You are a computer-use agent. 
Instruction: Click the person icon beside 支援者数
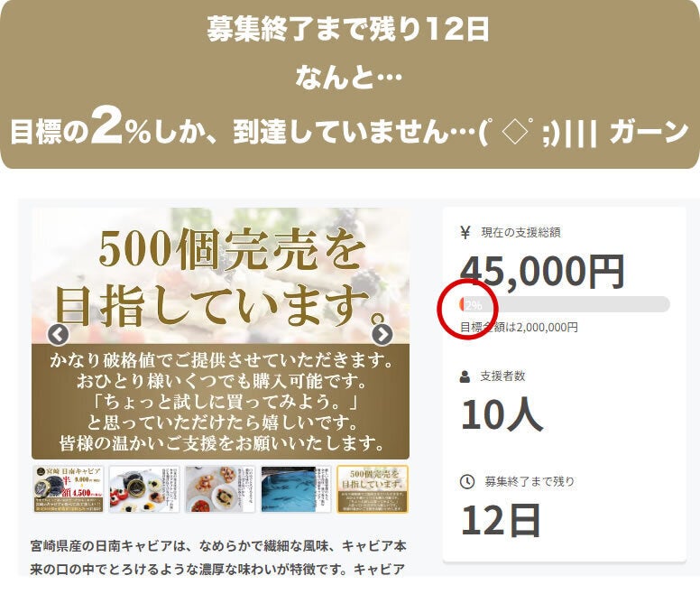(x=465, y=376)
